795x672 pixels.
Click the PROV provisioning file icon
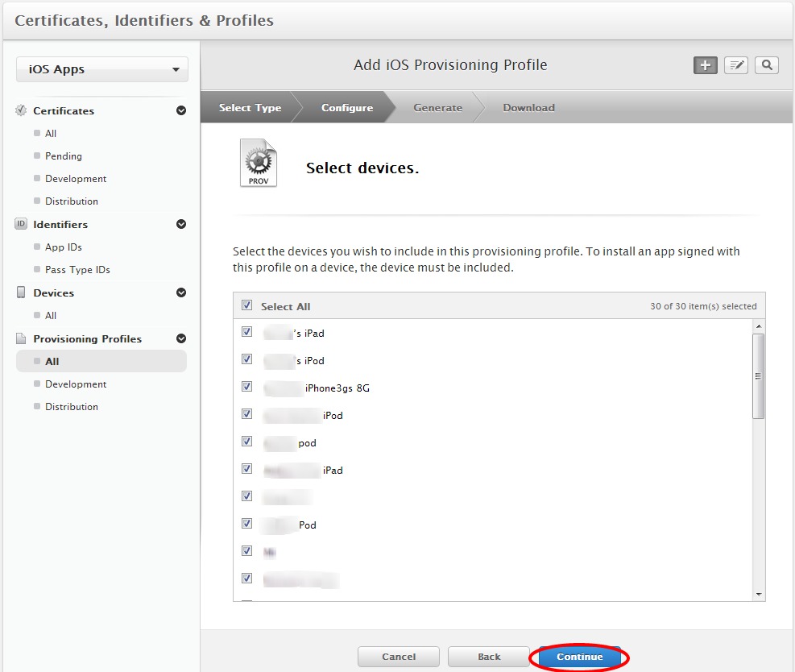point(258,164)
